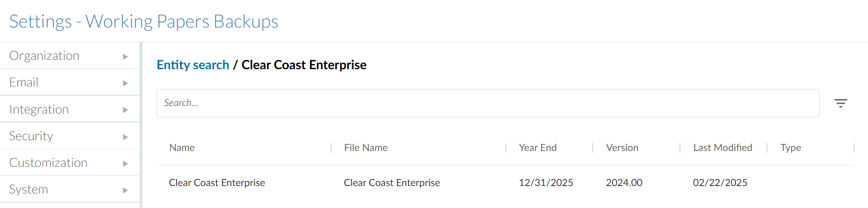Viewport: 868px width, 208px height.
Task: Sort by the Name column header
Action: [x=182, y=148]
